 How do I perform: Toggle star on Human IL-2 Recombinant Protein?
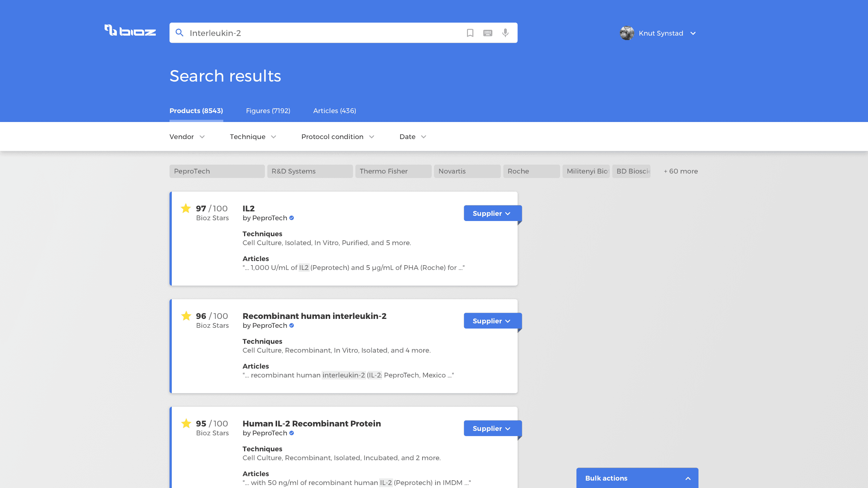(x=186, y=423)
